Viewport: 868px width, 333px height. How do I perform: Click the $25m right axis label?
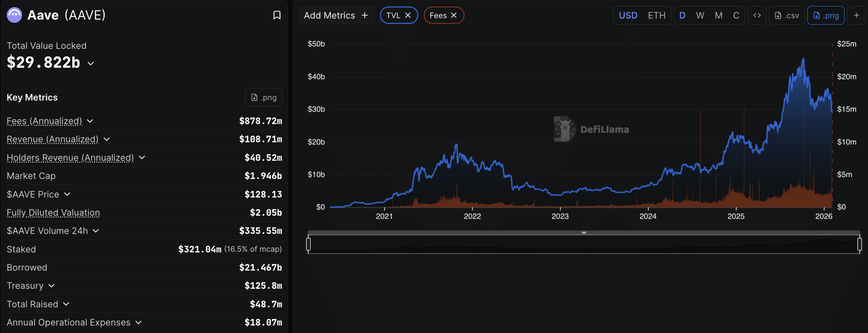[x=847, y=44]
